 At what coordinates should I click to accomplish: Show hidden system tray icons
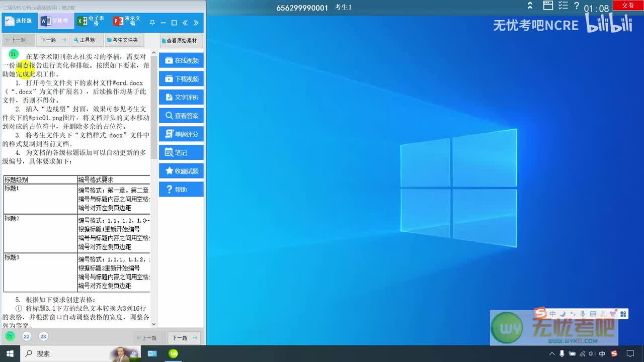552,354
